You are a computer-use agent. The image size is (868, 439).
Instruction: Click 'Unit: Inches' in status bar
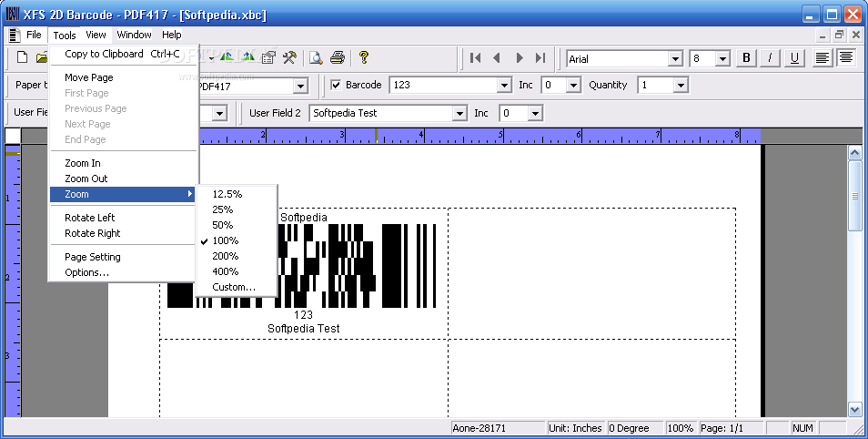click(575, 428)
